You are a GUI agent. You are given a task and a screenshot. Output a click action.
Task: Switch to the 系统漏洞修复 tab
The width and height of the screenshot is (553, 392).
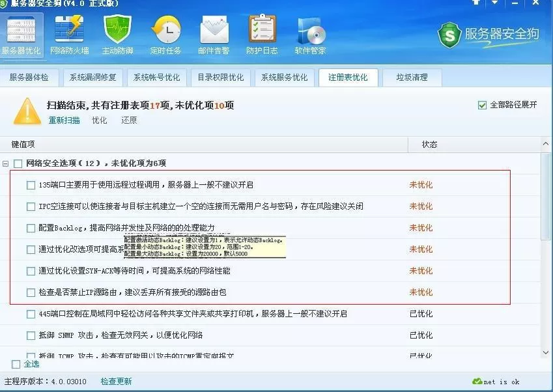[x=92, y=77]
